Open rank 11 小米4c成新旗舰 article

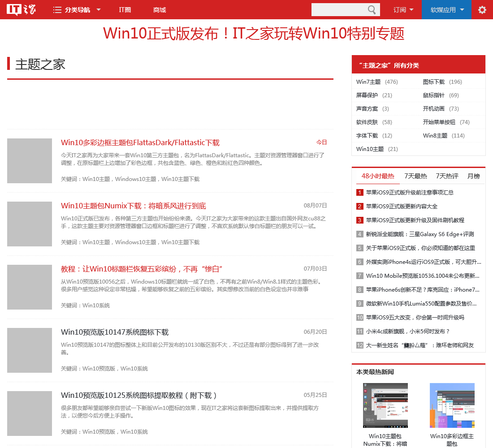(x=408, y=332)
